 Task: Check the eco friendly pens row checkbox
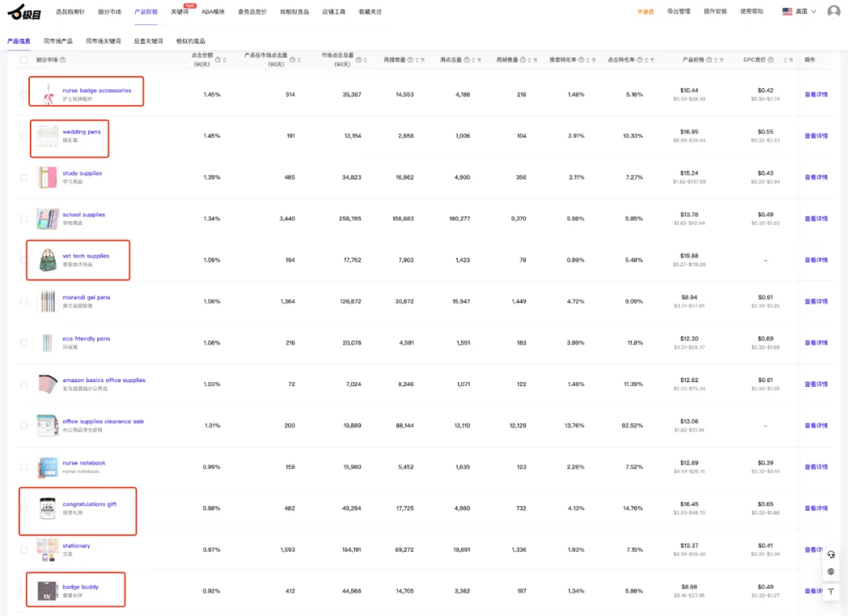pyautogui.click(x=24, y=343)
